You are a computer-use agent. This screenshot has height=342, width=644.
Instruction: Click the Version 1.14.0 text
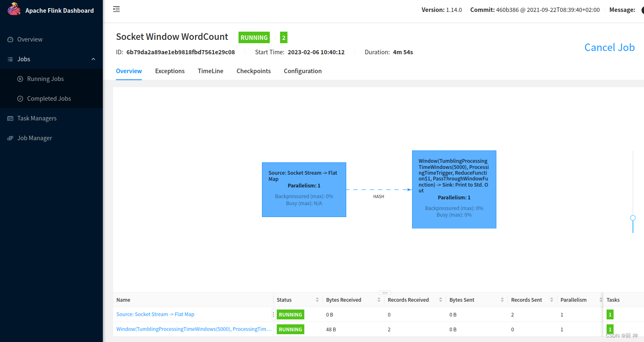click(442, 10)
